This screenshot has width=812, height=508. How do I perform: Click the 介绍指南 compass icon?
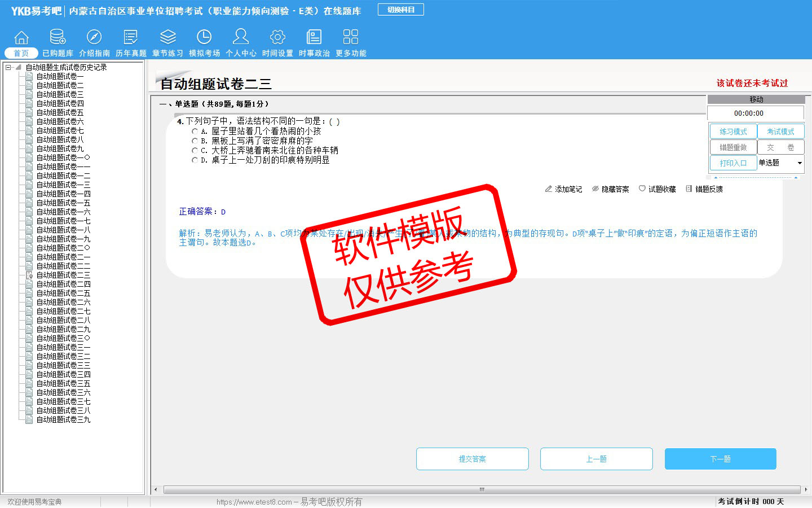point(94,38)
